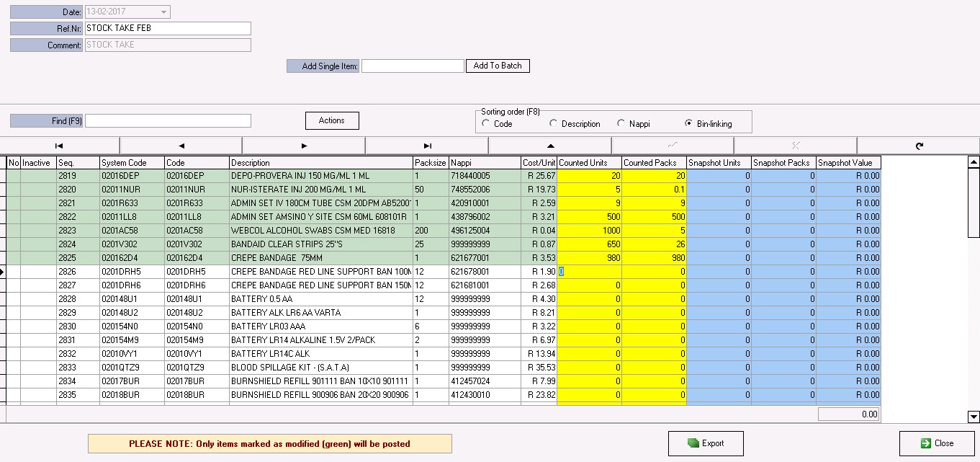Click the Counted Packs column header
This screenshot has width=980, height=462.
[x=654, y=163]
